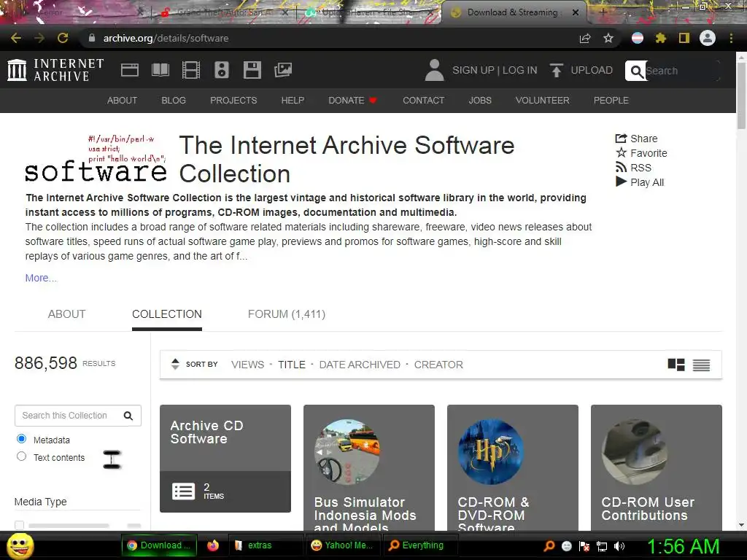Click the address bar URL
747x560 pixels.
pos(166,38)
